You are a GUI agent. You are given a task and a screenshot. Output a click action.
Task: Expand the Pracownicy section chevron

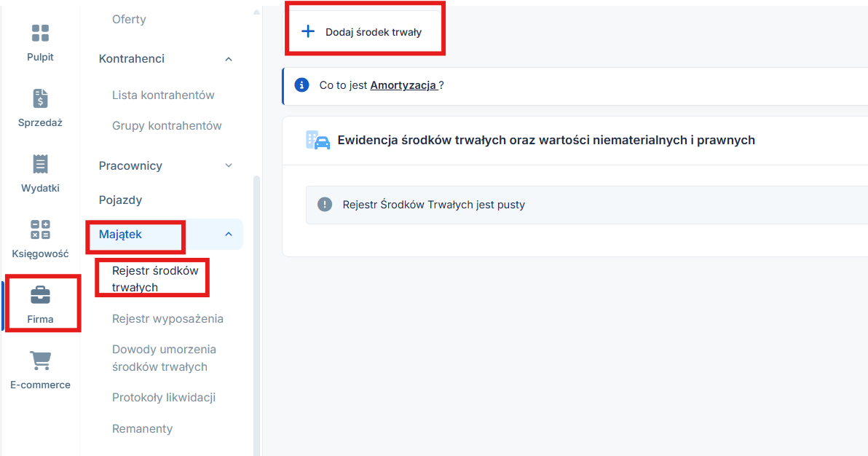[229, 166]
